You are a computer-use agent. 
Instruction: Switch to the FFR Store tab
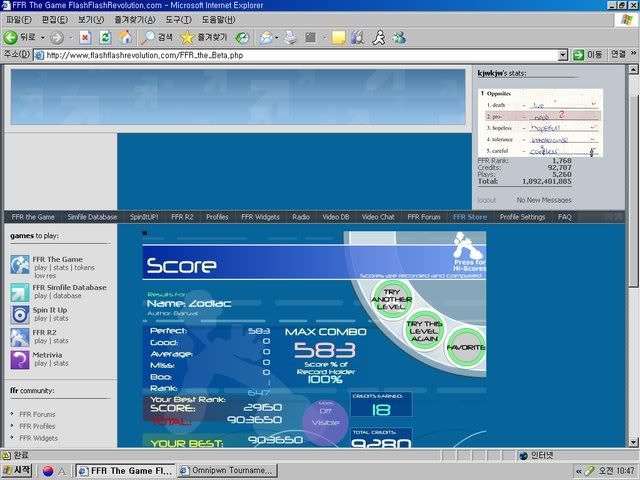(x=469, y=216)
